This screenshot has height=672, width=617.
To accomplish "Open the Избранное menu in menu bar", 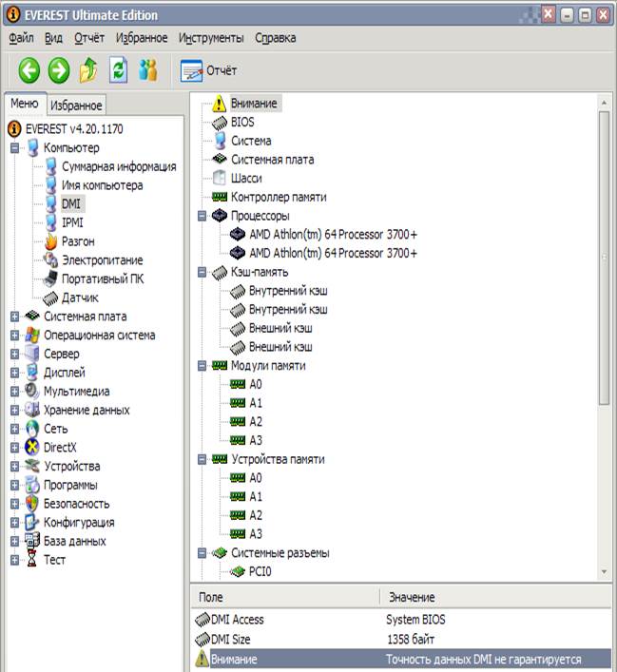I will tap(142, 38).
